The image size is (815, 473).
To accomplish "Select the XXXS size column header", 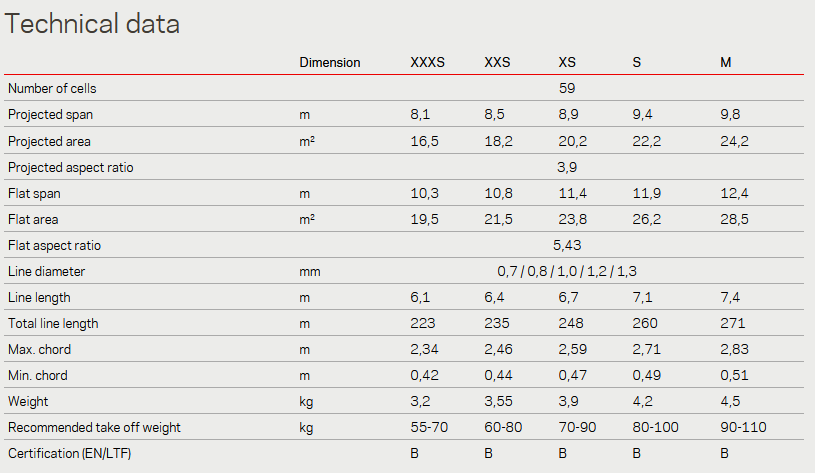I will click(427, 62).
